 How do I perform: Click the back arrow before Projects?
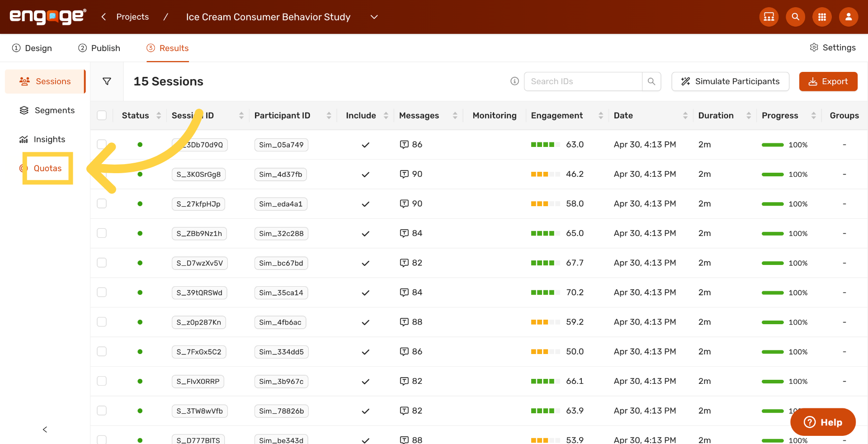[104, 17]
